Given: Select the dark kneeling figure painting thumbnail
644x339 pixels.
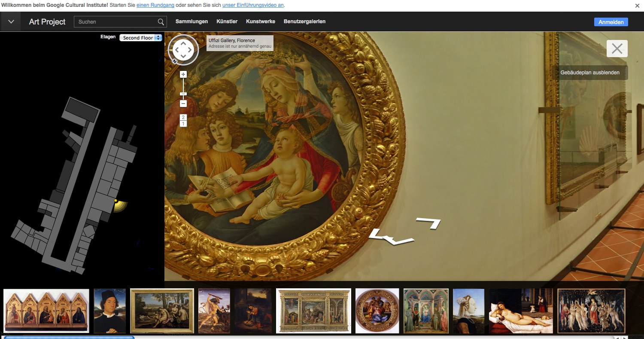Looking at the screenshot, I should coord(253,311).
